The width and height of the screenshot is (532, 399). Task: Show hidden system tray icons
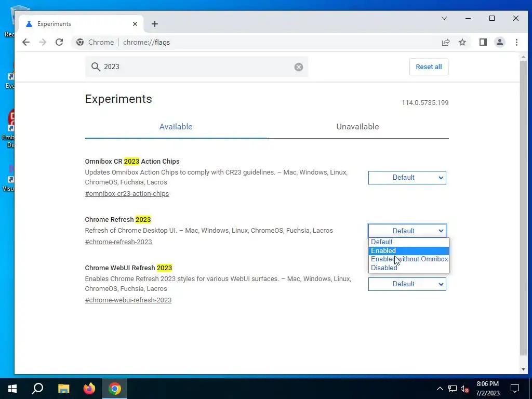point(440,389)
